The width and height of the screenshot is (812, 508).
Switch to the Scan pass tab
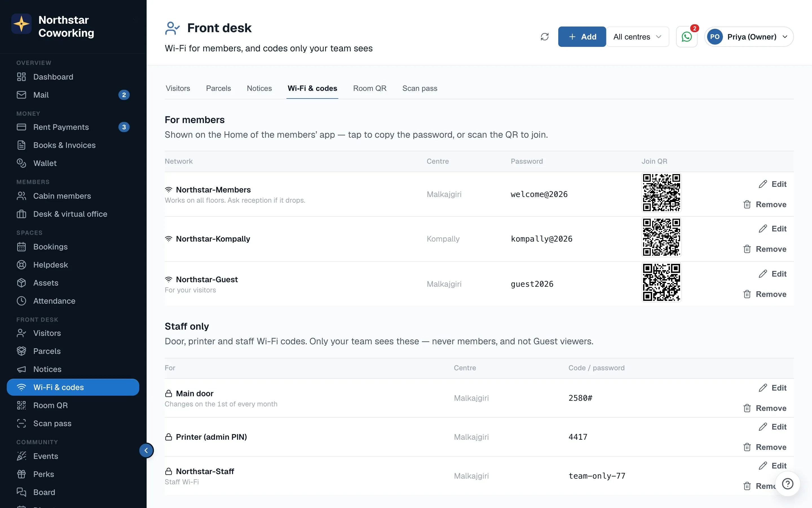pos(420,88)
